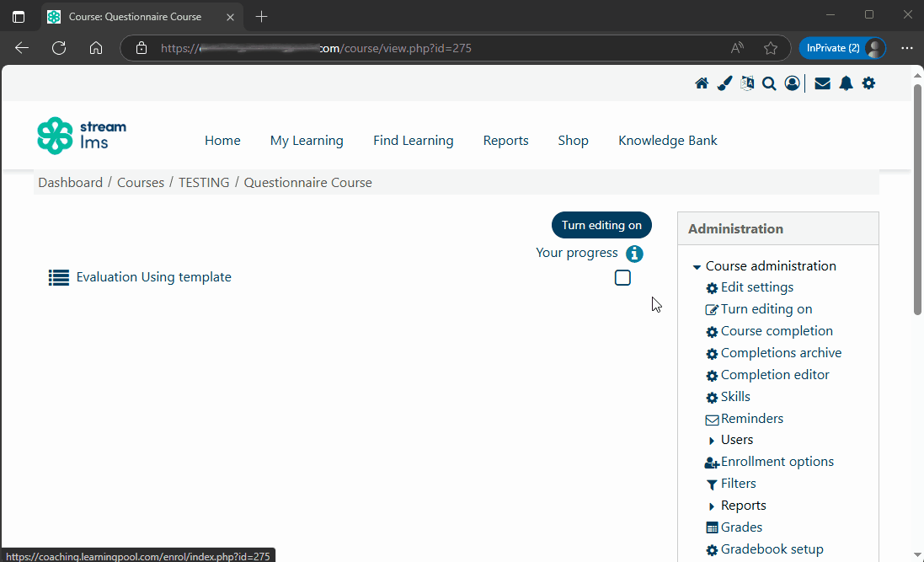The width and height of the screenshot is (924, 562).
Task: Click the Your progress info icon
Action: [634, 254]
